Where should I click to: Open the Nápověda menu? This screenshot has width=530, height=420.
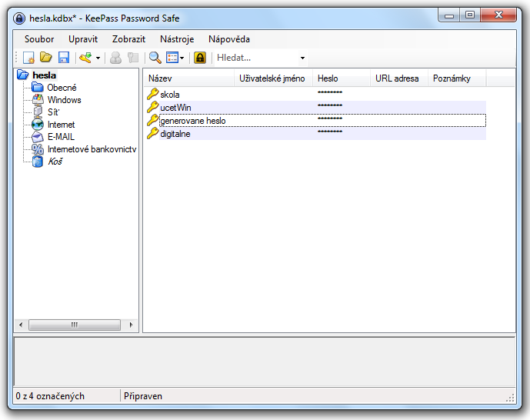coord(228,39)
